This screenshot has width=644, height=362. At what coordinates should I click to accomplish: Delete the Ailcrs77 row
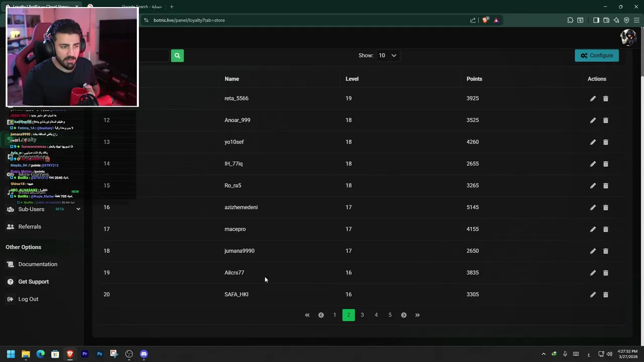606,273
